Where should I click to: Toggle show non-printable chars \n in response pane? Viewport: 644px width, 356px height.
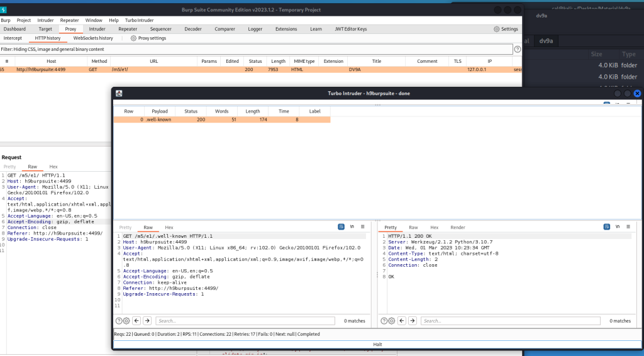[x=618, y=226]
